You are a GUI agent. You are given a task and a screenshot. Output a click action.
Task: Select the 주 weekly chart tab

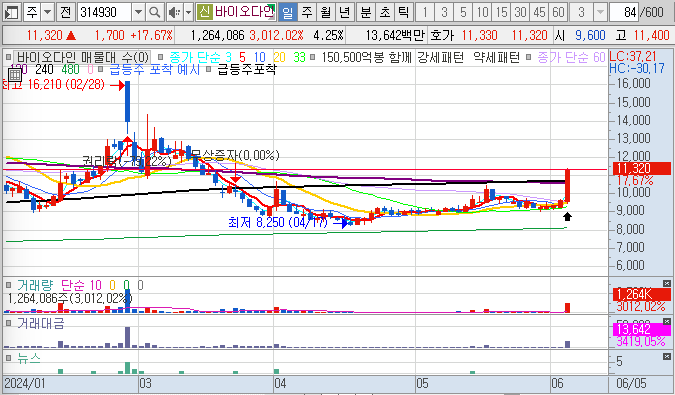pyautogui.click(x=307, y=12)
